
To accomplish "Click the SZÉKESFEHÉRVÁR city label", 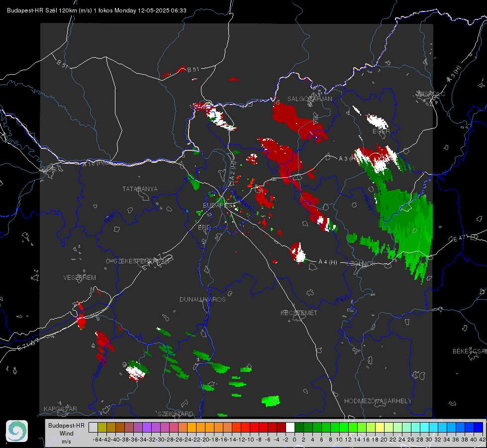I will click(x=141, y=261).
